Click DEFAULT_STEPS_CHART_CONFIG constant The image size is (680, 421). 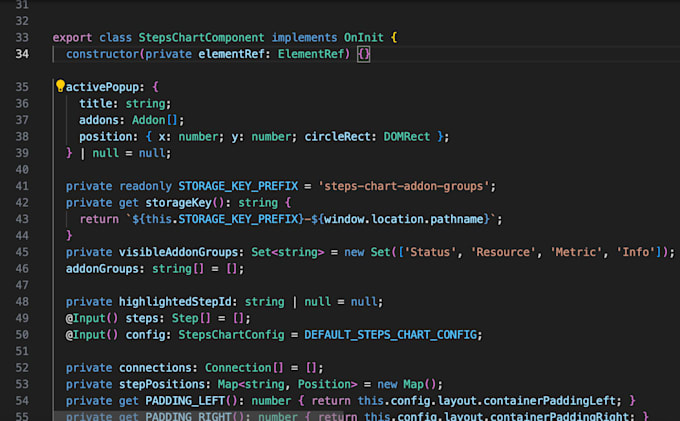[x=390, y=335]
